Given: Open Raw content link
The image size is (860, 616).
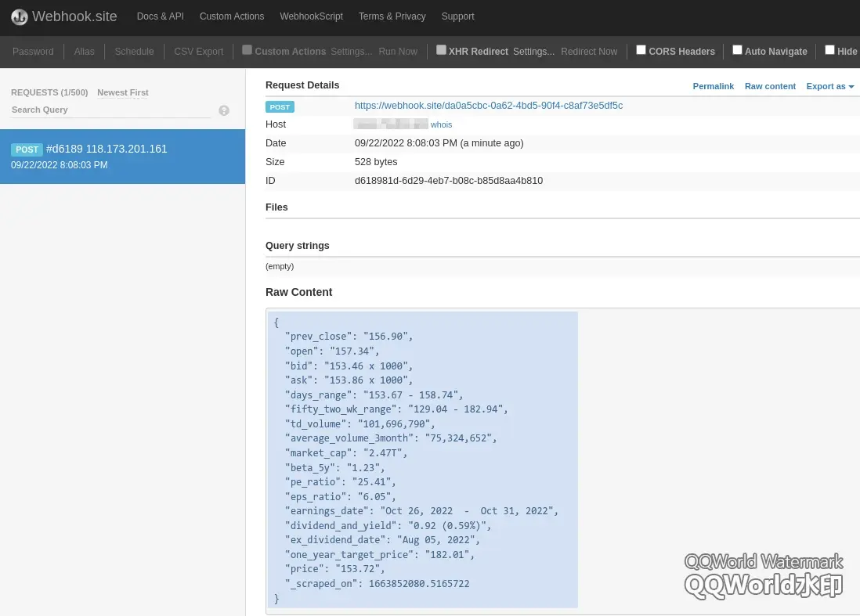Looking at the screenshot, I should point(770,86).
